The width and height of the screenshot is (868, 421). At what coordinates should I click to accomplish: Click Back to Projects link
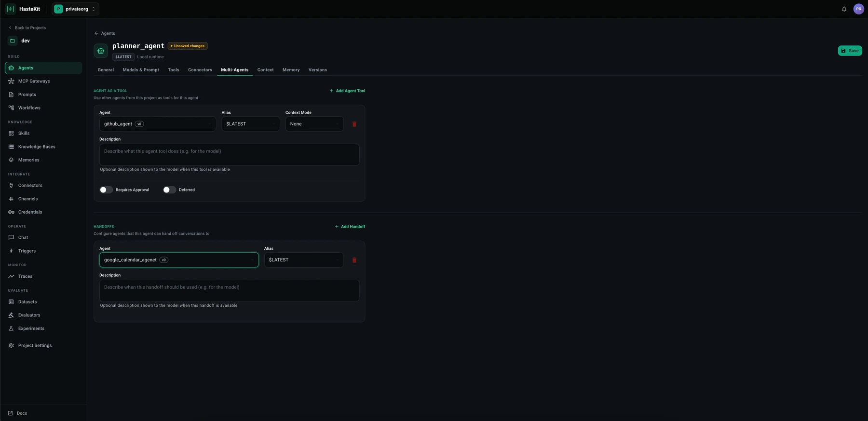(x=27, y=28)
